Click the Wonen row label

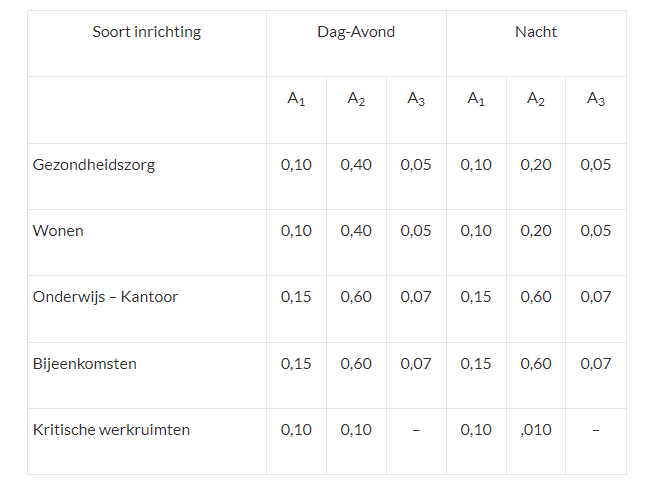click(x=58, y=231)
